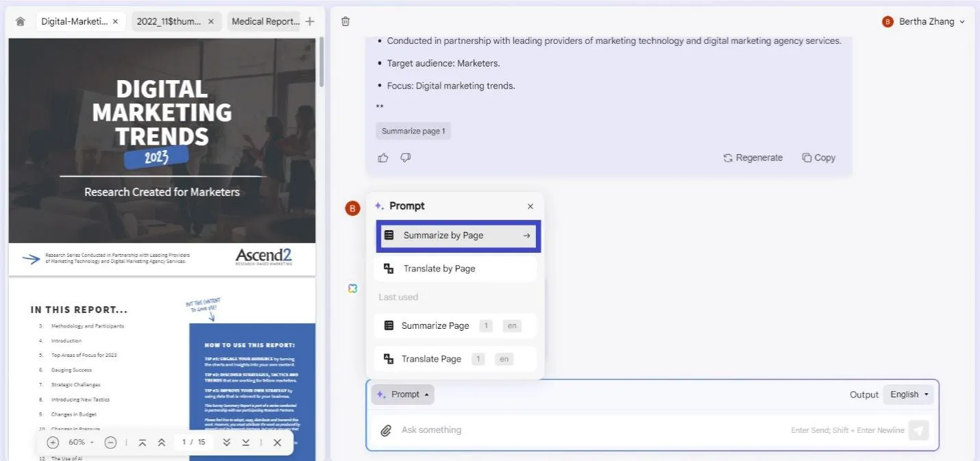Viewport: 980px width, 461px height.
Task: Click 'Gauging Success' contents entry
Action: click(71, 370)
